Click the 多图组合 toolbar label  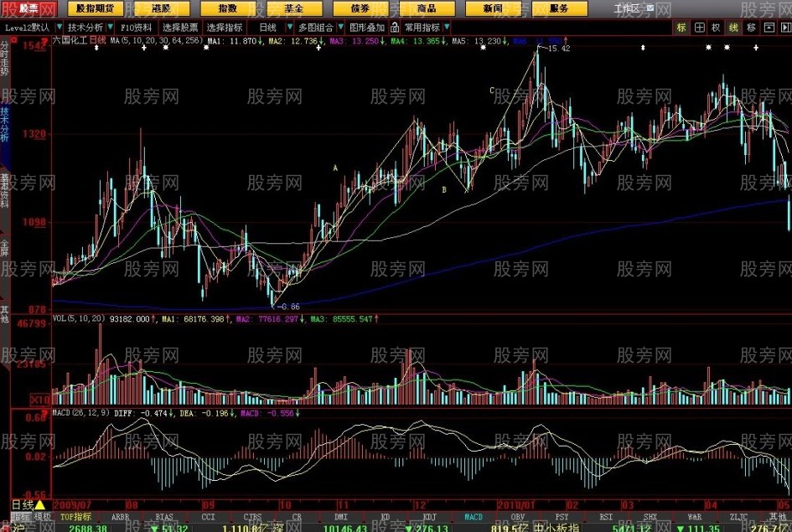pos(316,28)
